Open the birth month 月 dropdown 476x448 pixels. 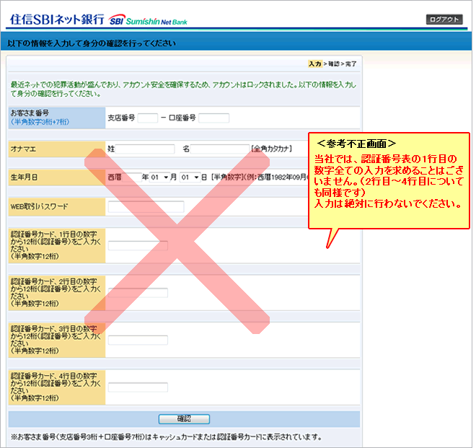pyautogui.click(x=159, y=177)
